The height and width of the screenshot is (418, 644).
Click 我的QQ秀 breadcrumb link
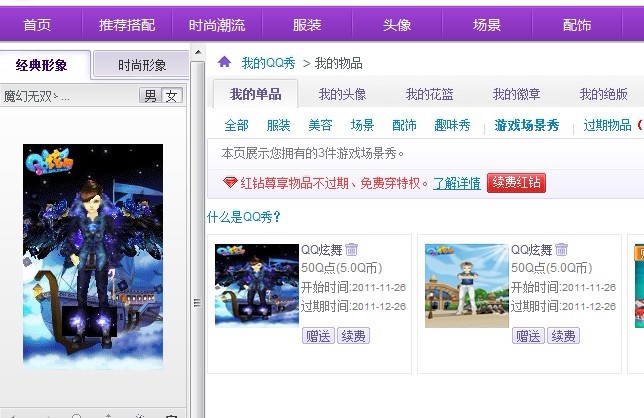click(269, 63)
